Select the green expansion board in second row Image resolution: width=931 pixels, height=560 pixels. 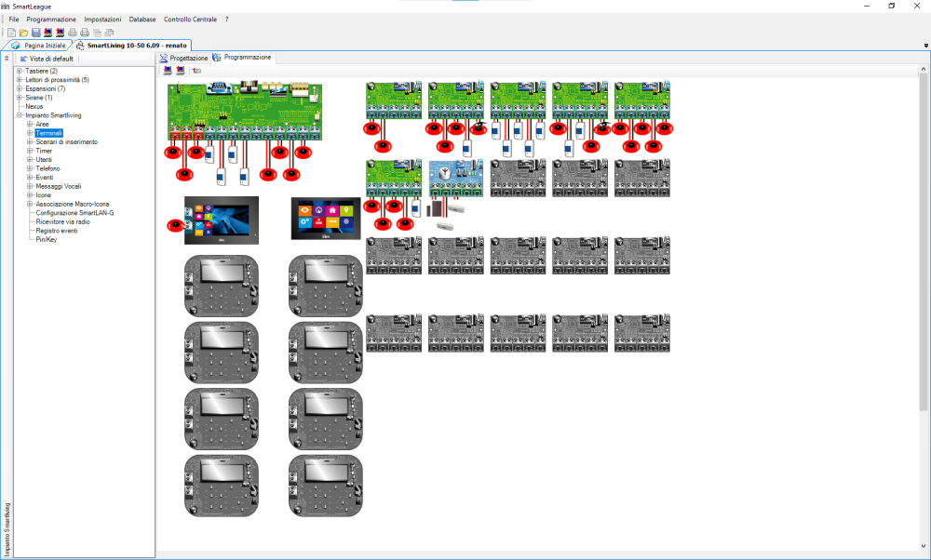point(394,178)
